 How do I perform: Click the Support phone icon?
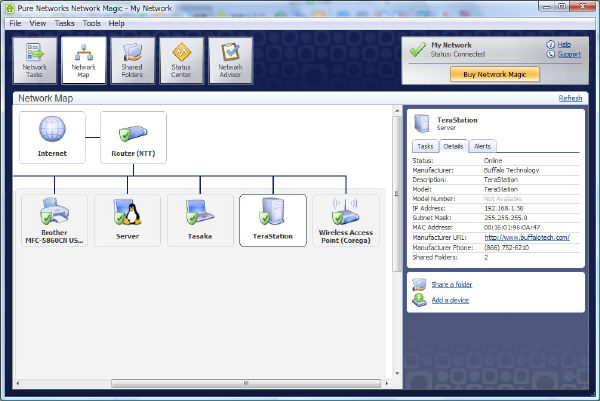[550, 54]
